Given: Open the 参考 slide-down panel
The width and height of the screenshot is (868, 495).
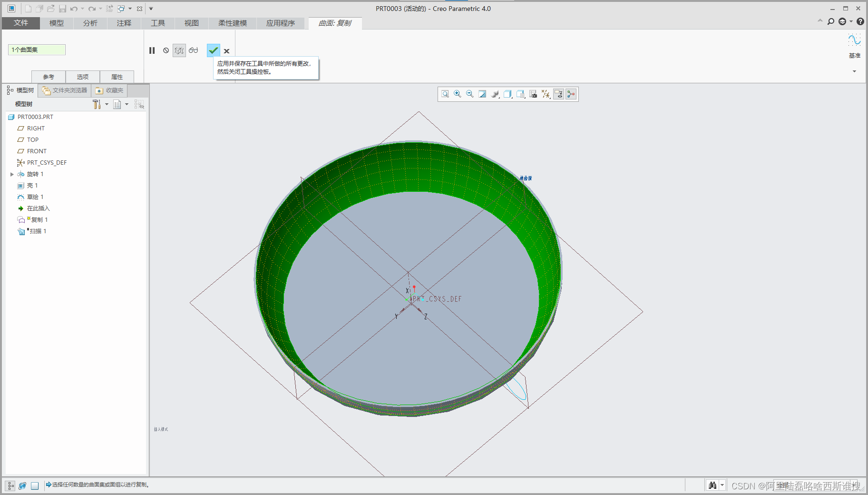Looking at the screenshot, I should (49, 77).
